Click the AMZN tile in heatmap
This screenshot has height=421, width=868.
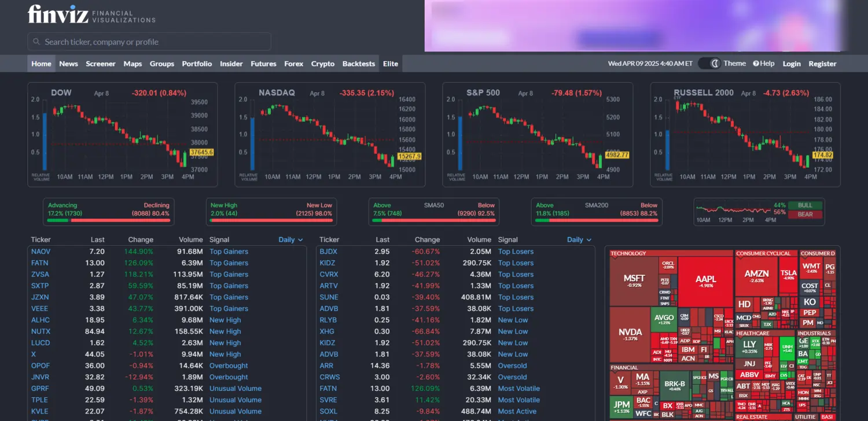pyautogui.click(x=756, y=276)
